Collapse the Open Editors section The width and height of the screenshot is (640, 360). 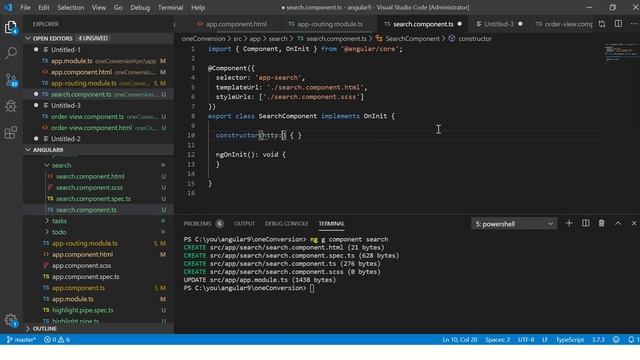click(x=28, y=38)
